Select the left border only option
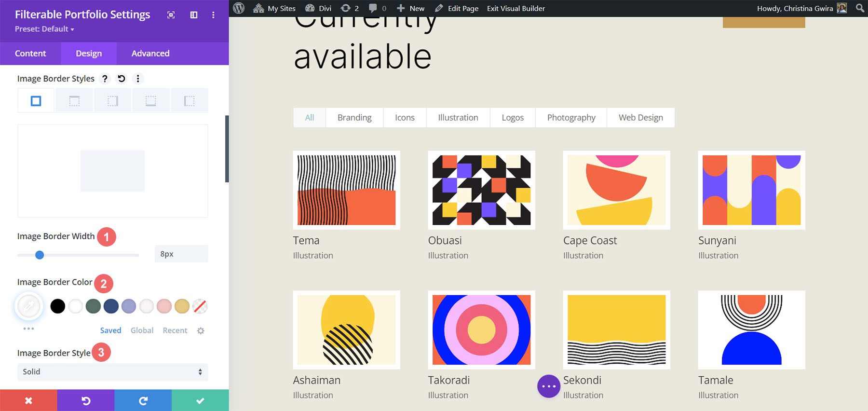 [x=189, y=101]
